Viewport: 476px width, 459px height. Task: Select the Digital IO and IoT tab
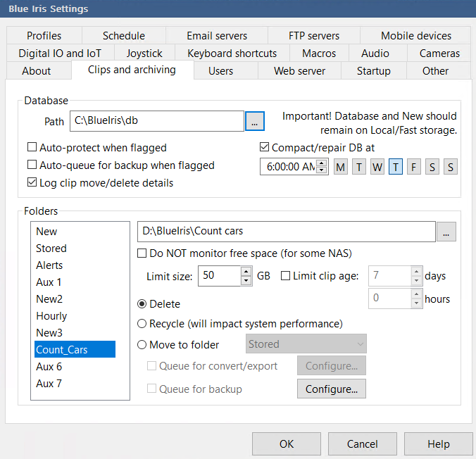click(x=60, y=53)
